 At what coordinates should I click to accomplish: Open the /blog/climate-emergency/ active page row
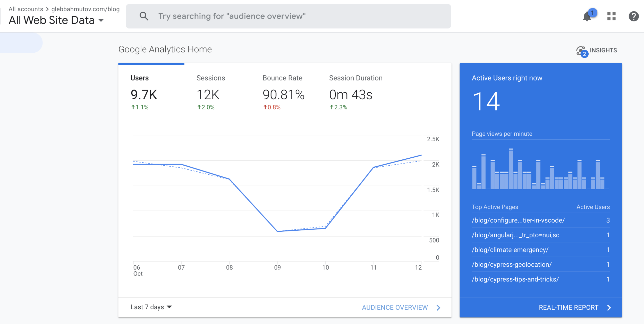point(510,250)
